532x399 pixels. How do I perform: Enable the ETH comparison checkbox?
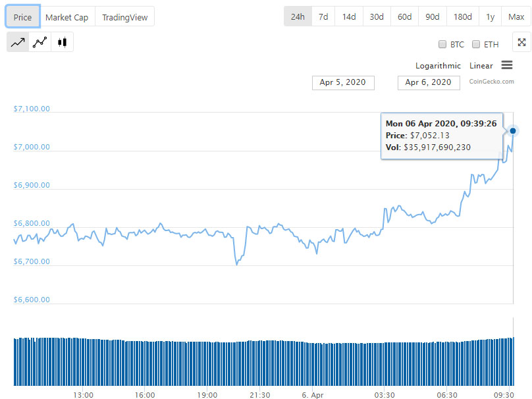(476, 45)
